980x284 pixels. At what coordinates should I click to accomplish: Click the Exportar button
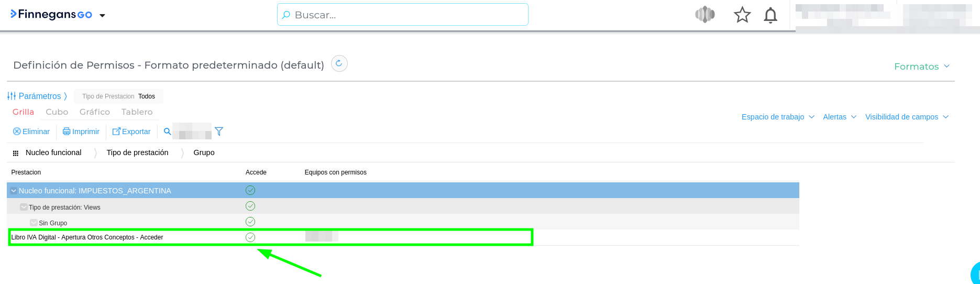(131, 132)
